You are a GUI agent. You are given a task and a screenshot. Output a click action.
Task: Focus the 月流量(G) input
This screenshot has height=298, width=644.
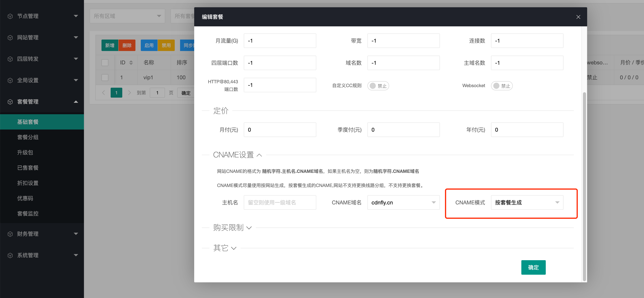(280, 40)
